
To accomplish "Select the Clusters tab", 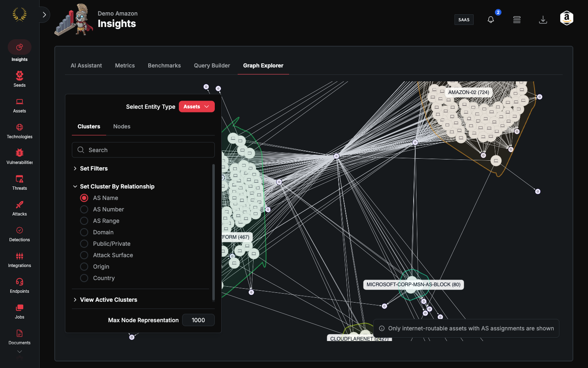I will point(89,127).
